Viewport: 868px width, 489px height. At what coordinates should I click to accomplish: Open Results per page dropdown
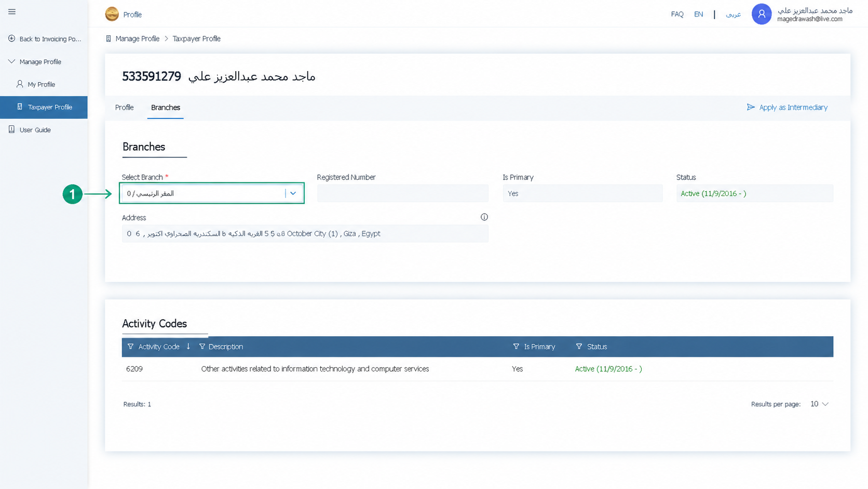coord(819,404)
